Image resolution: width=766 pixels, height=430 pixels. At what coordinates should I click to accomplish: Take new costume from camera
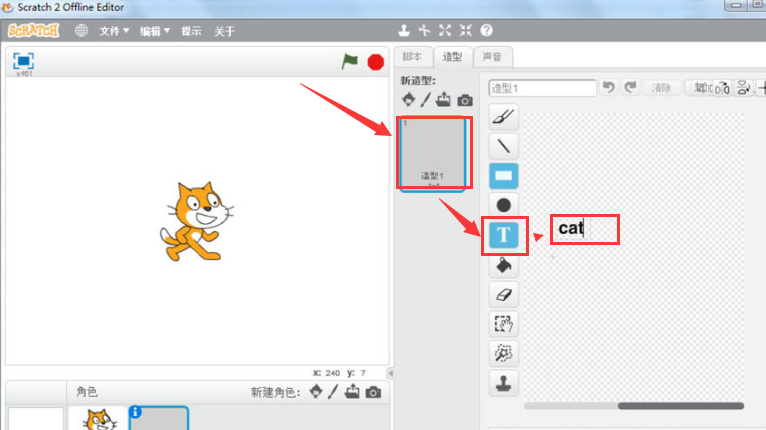(465, 100)
